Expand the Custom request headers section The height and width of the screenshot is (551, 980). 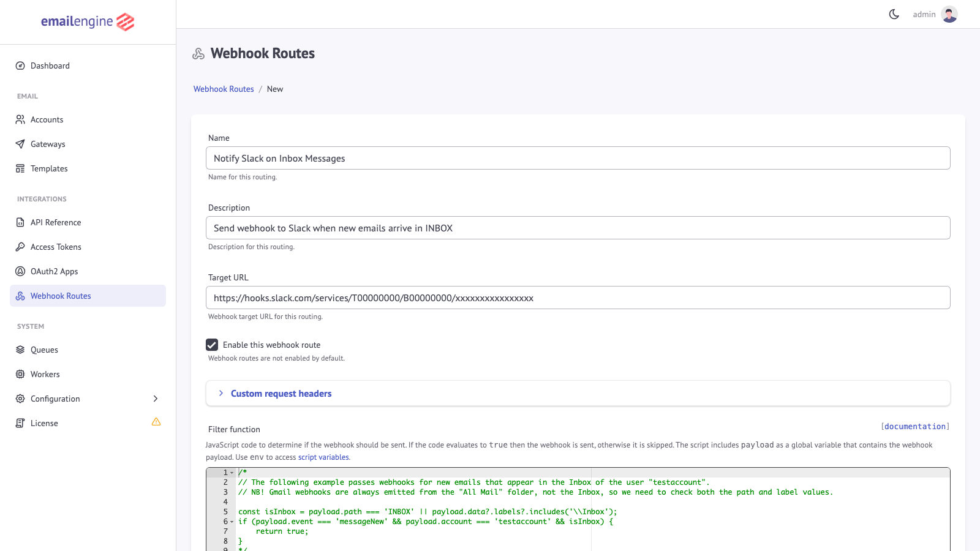(578, 394)
